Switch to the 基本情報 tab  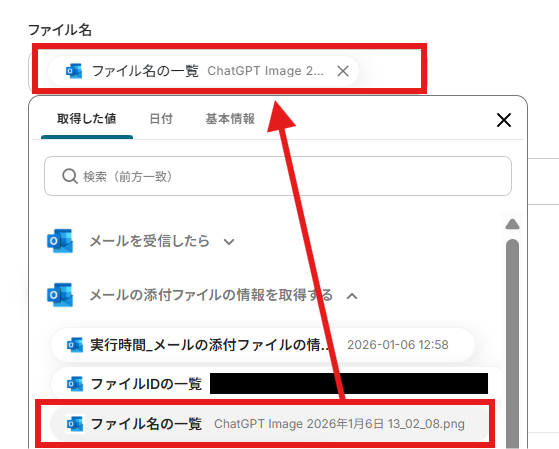point(230,119)
